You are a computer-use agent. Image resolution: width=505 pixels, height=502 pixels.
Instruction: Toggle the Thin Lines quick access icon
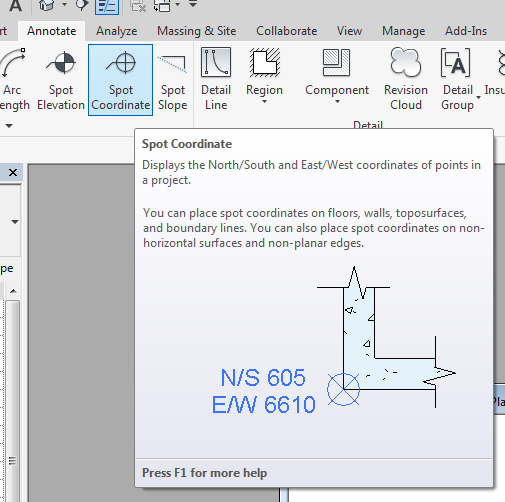tap(107, 6)
